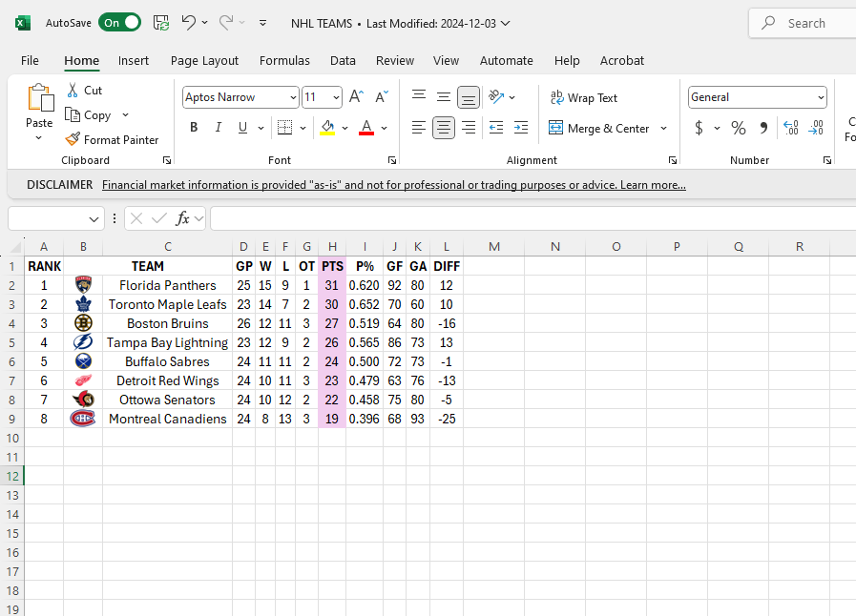Click the Learn more disclaimer link
This screenshot has width=856, height=616.
click(x=653, y=185)
